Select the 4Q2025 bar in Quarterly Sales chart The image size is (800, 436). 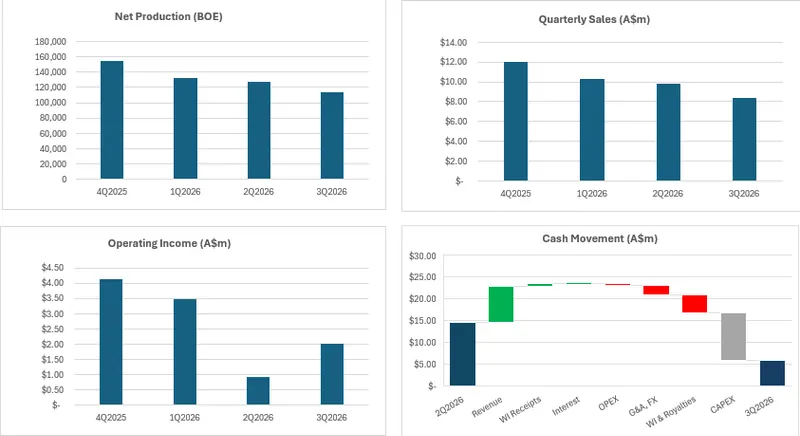(x=516, y=121)
